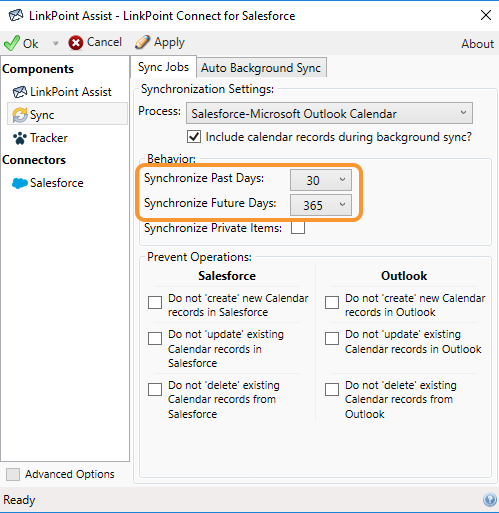Expand the Ok button dropdown arrow

(x=55, y=43)
